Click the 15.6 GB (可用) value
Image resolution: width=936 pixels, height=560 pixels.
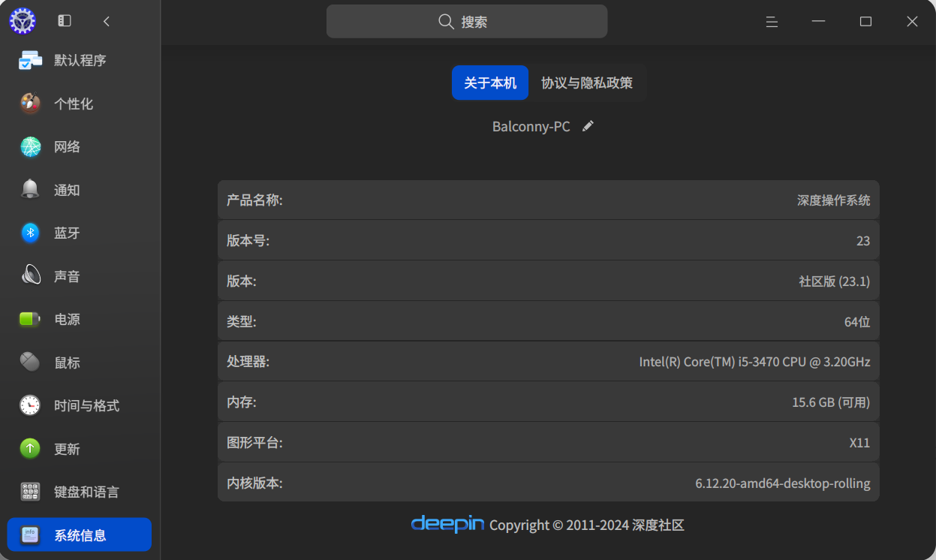[831, 402]
